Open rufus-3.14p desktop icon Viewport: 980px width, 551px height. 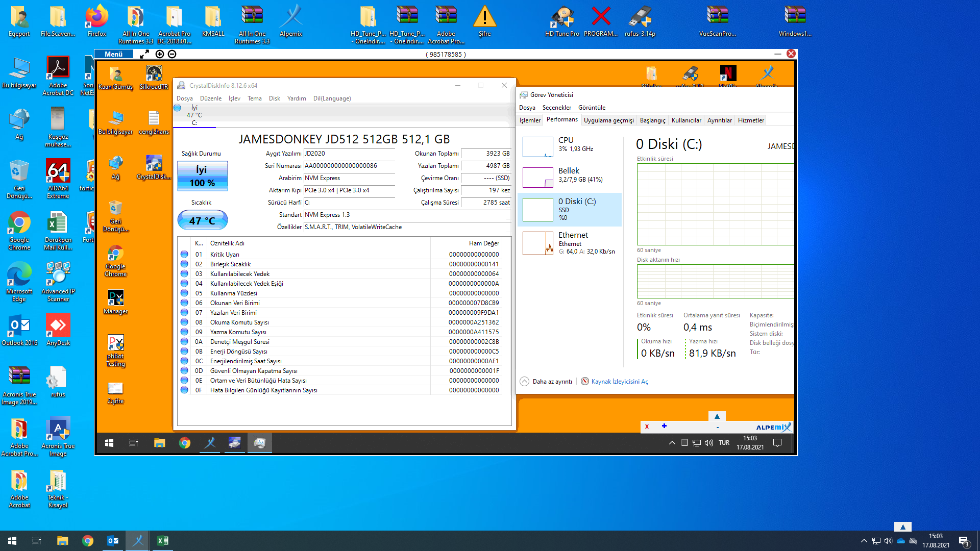click(x=640, y=21)
